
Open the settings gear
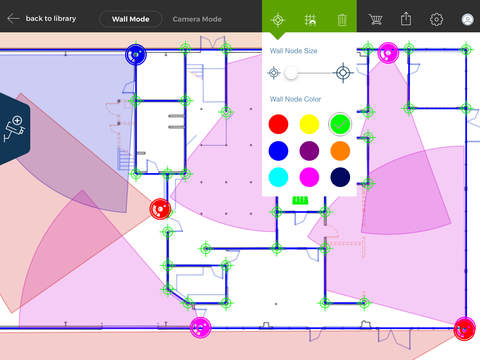(x=436, y=19)
